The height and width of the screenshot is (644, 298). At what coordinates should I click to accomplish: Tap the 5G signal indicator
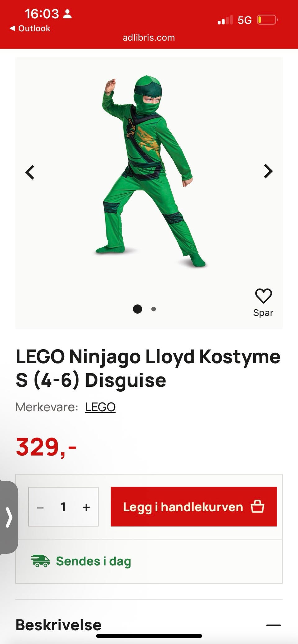coord(244,20)
